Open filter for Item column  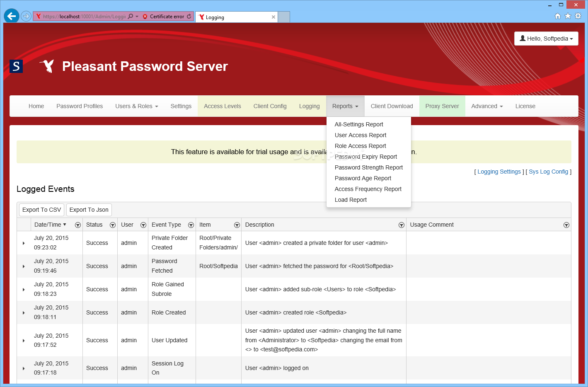click(237, 225)
